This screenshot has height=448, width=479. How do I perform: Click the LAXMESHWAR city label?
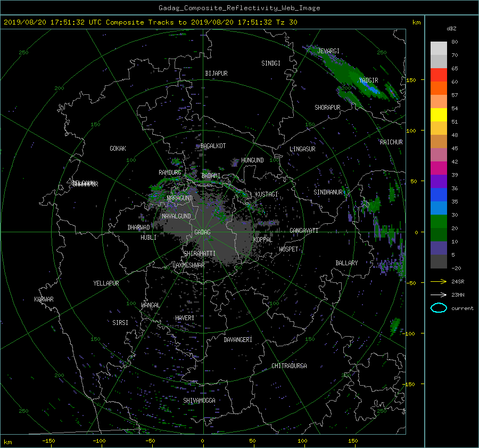[188, 265]
